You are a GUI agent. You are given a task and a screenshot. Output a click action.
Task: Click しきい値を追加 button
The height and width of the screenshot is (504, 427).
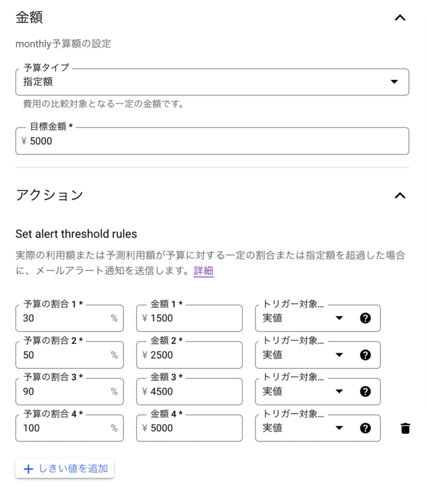coord(65,469)
